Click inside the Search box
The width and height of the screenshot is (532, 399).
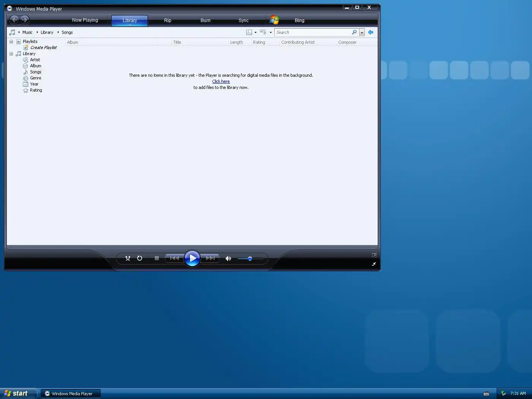click(312, 32)
